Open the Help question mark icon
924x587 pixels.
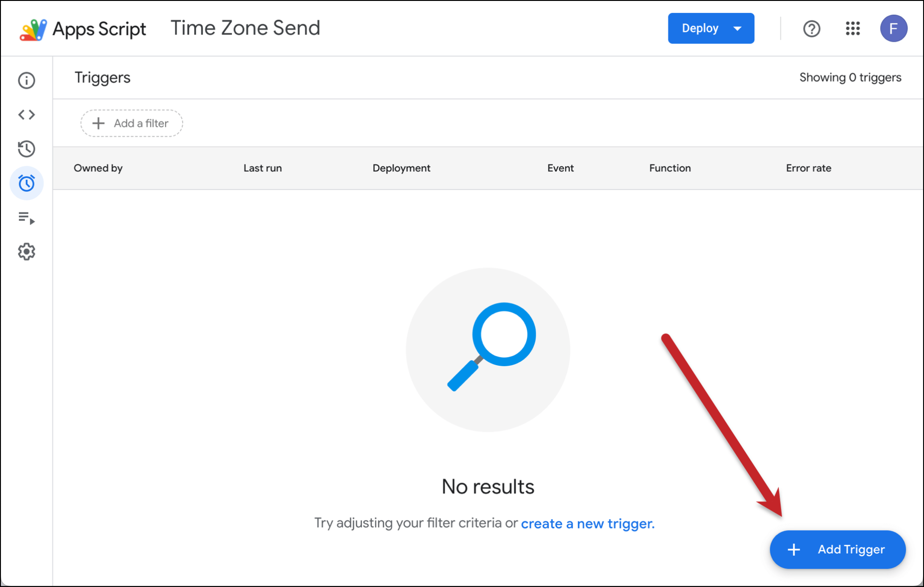[811, 29]
